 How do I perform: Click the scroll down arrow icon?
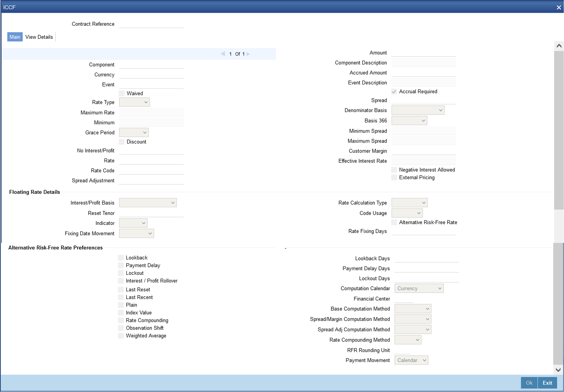[x=558, y=370]
